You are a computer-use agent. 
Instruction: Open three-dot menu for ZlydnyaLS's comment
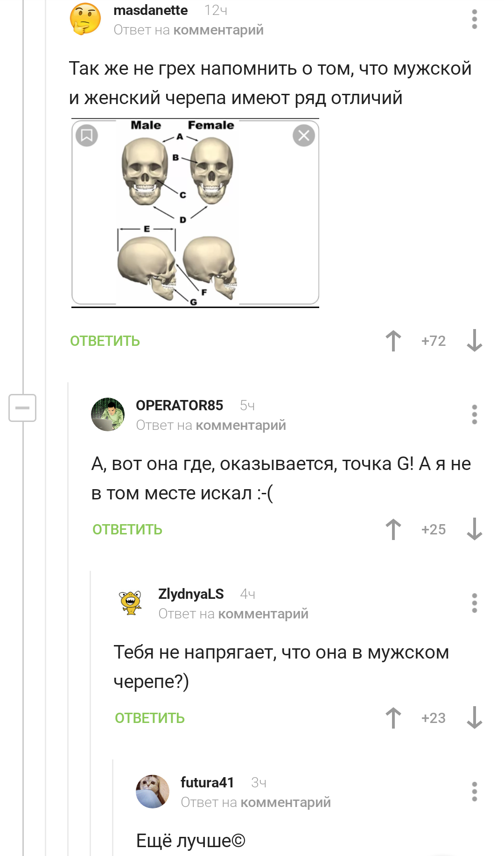coord(474,603)
